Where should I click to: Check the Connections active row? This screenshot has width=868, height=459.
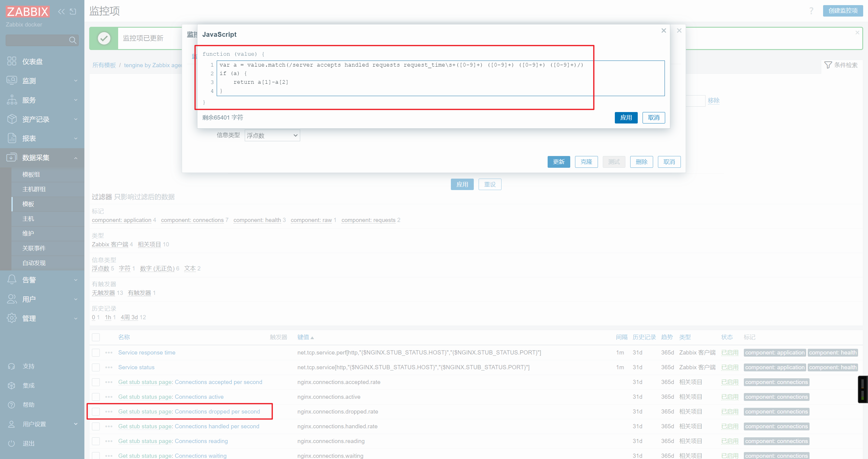[96, 397]
